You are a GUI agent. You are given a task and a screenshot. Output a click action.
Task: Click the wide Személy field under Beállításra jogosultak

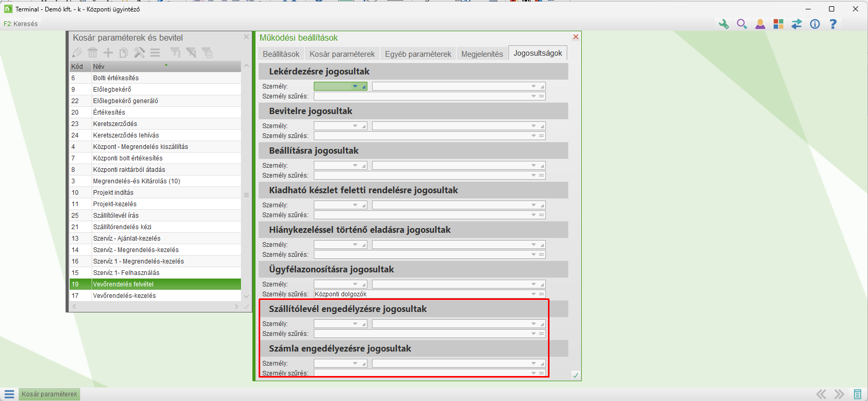[458, 166]
